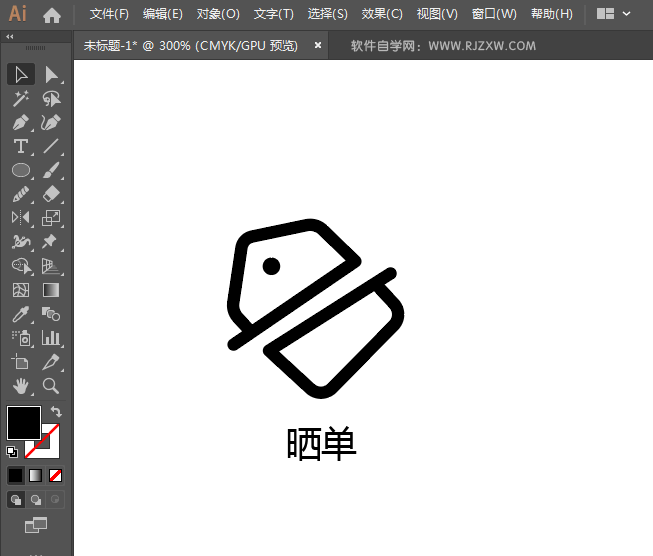Viewport: 653px width, 556px height.
Task: Activate the Artboard tool
Action: (x=21, y=362)
